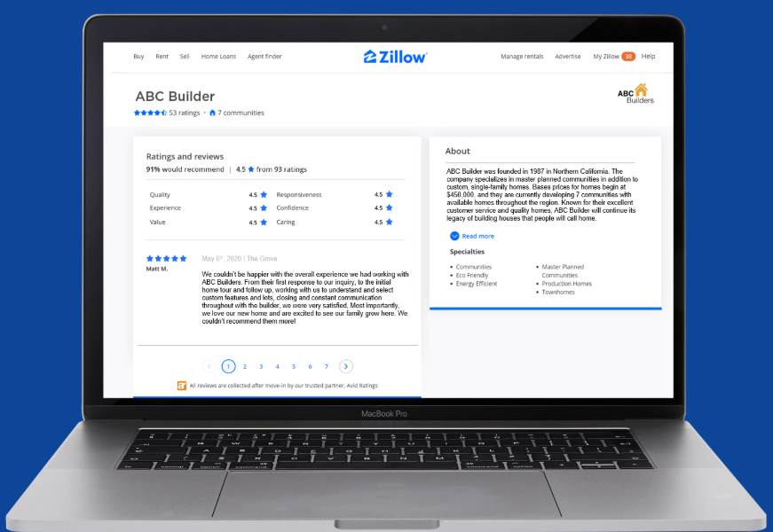773x532 pixels.
Task: Click the house icon beside 7 communities
Action: tap(212, 113)
